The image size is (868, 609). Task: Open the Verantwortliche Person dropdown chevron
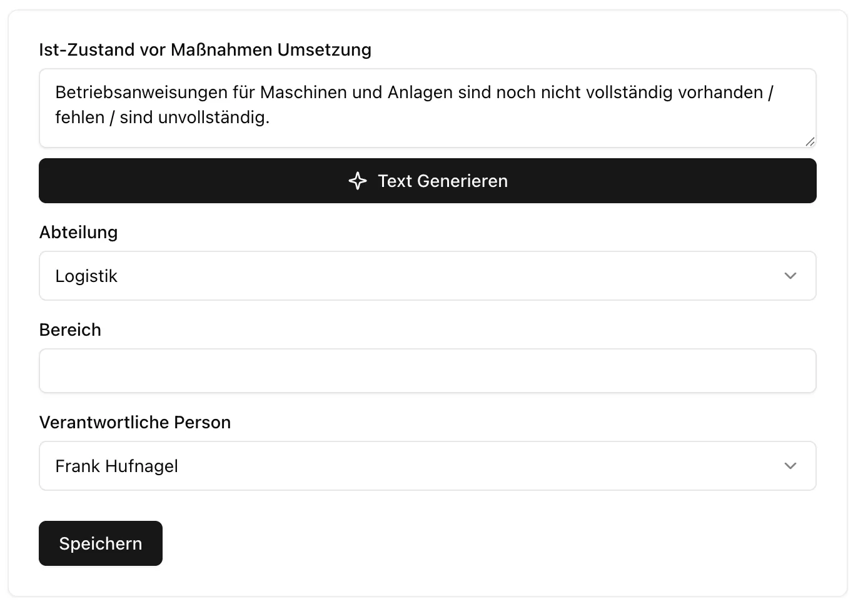click(790, 466)
